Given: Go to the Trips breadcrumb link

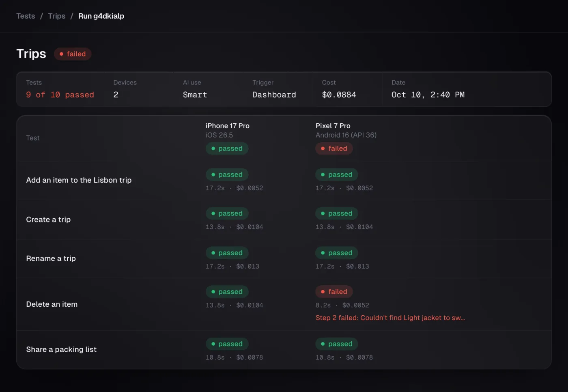Looking at the screenshot, I should click(x=56, y=16).
